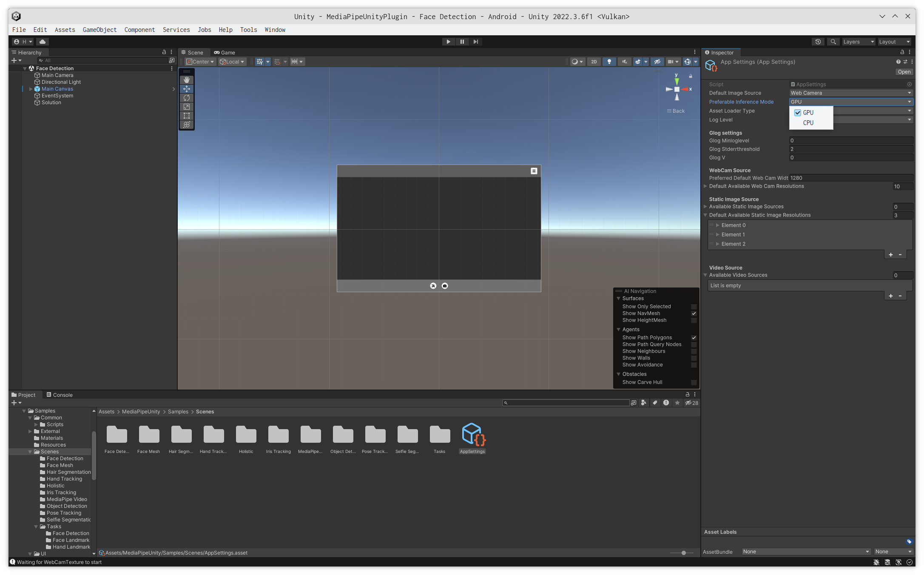Click the Open button in Inspector

(904, 72)
